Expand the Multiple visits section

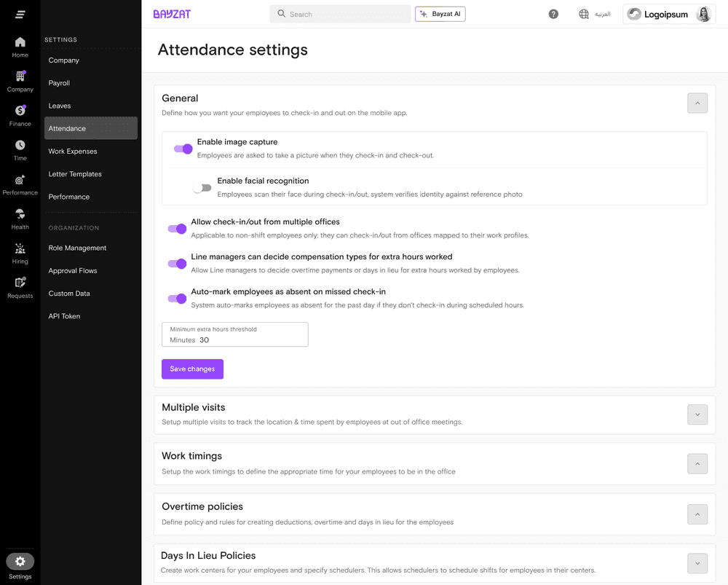point(697,415)
